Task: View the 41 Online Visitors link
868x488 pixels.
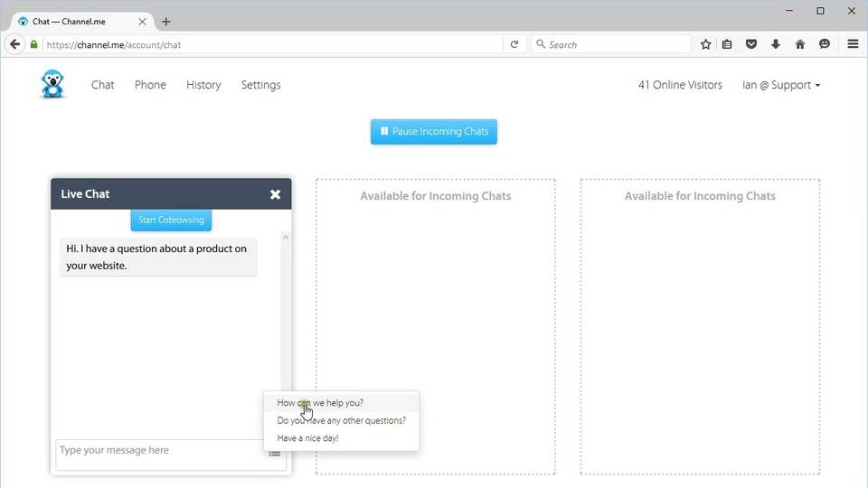Action: [x=680, y=85]
